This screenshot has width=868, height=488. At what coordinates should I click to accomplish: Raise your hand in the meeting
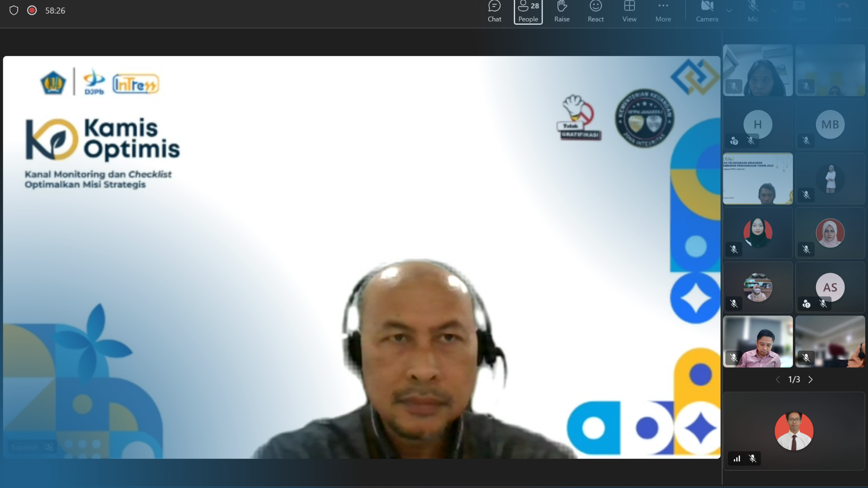click(x=561, y=12)
